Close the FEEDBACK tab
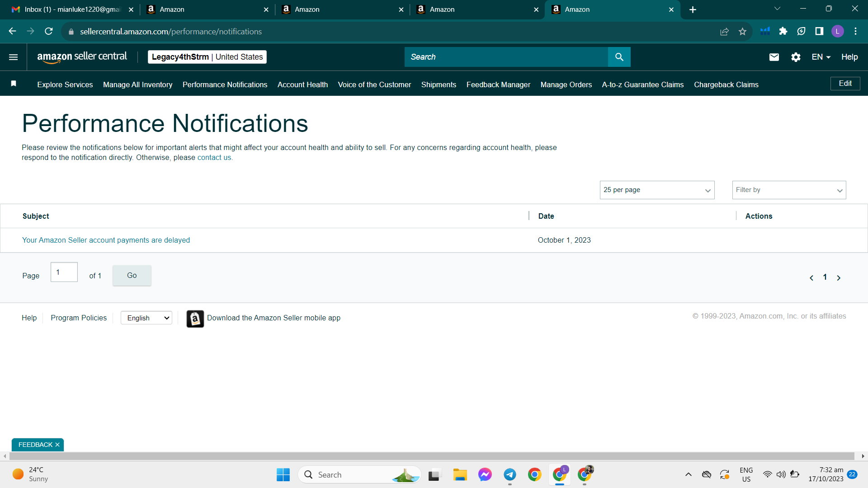This screenshot has width=868, height=488. click(57, 445)
